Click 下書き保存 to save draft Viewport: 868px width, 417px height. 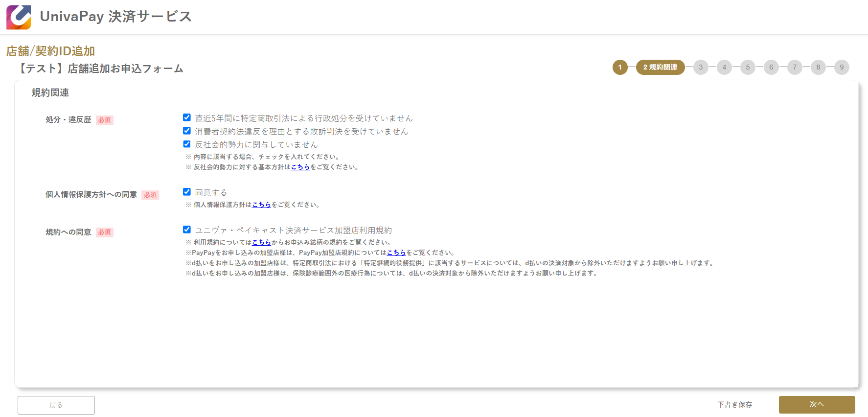coord(735,405)
